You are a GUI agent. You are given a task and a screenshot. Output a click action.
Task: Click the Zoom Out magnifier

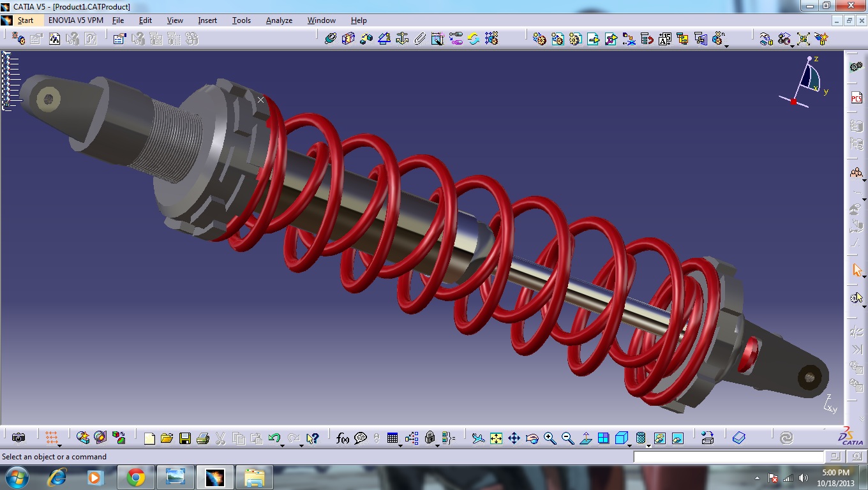567,438
